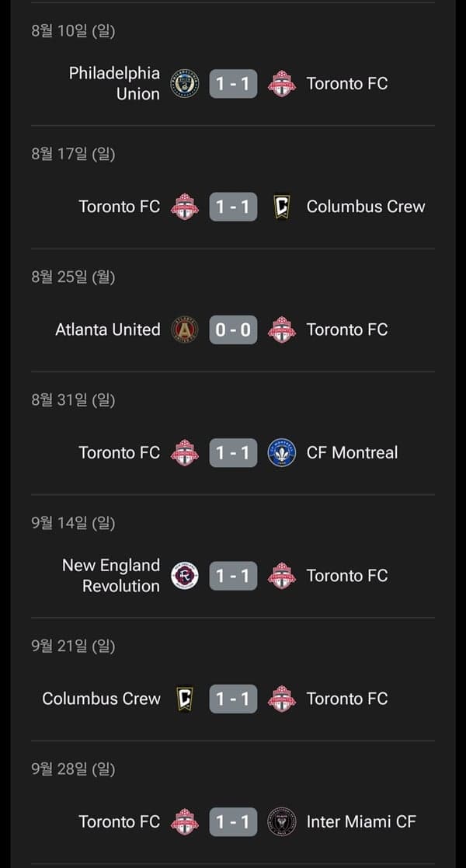This screenshot has height=868, width=466.
Task: Open the 0 - 0 Atlanta United score
Action: [x=233, y=329]
